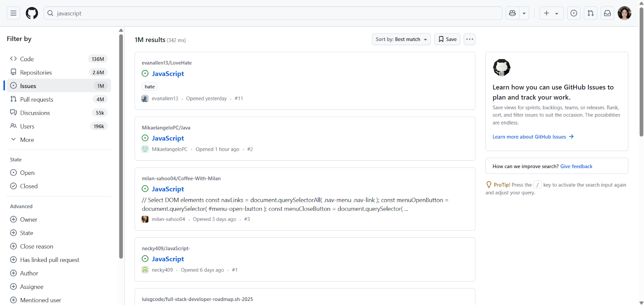Add Close reason advanced filter
Screen dimensions: 644x305
click(59, 246)
